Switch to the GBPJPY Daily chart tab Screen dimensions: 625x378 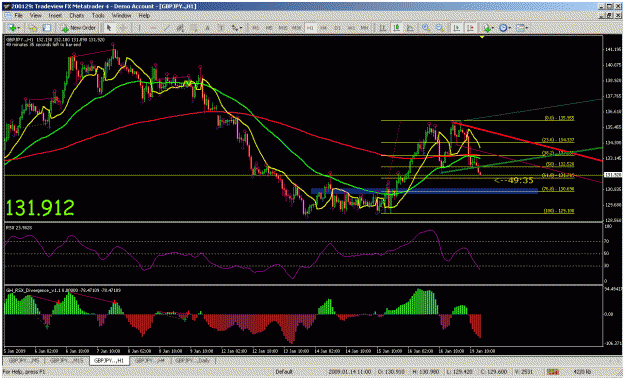(x=193, y=360)
